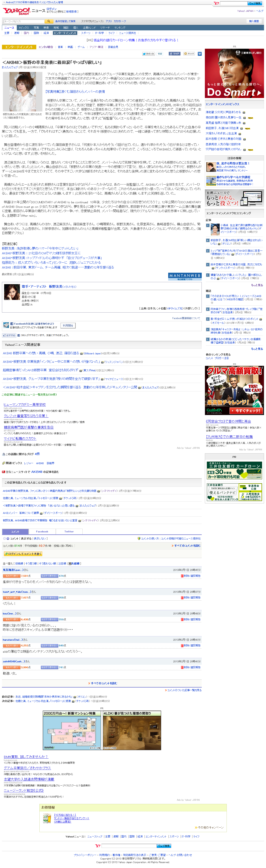Sort comments by そう思わない順

click(x=47, y=563)
